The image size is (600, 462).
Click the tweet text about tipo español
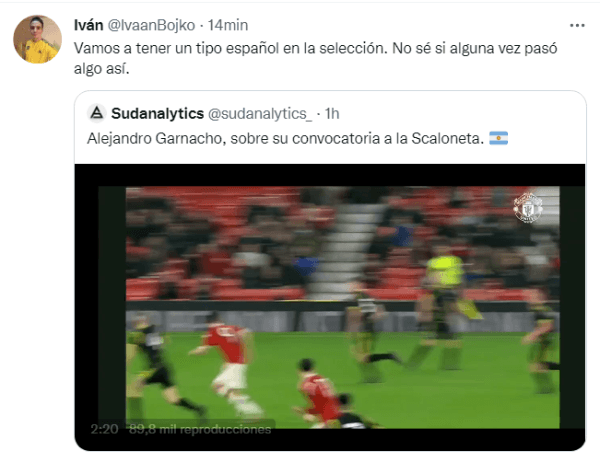[x=315, y=58]
